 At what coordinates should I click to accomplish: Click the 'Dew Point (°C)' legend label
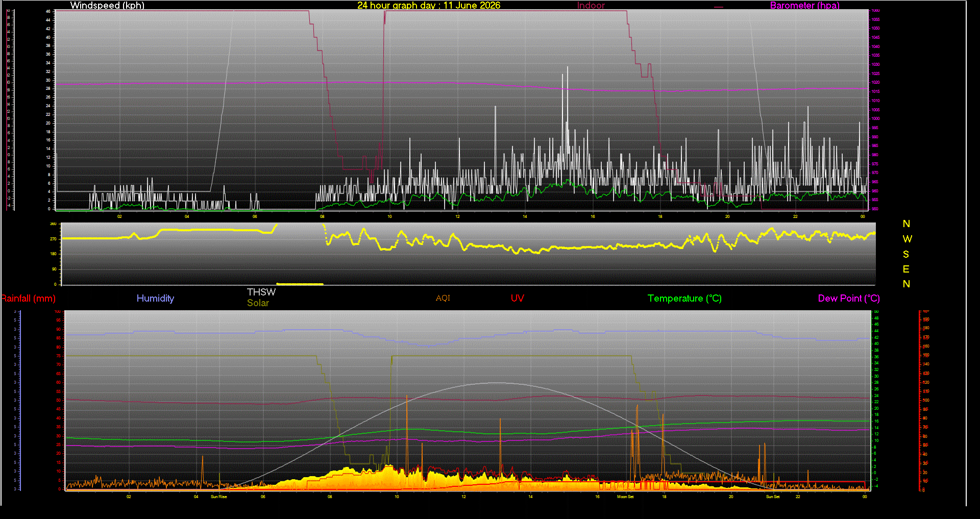coord(849,299)
